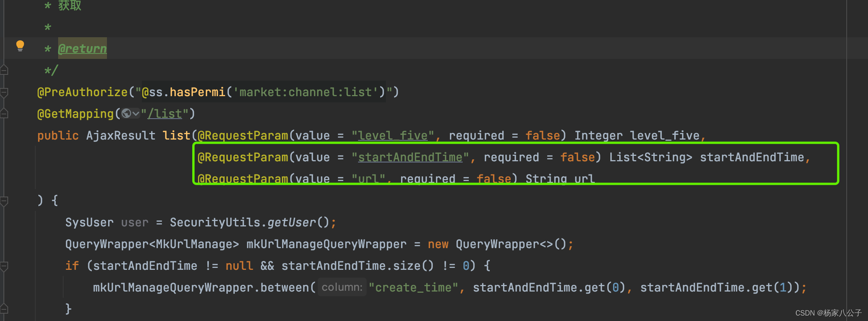Click the Chinese comment text 获取

point(70,5)
